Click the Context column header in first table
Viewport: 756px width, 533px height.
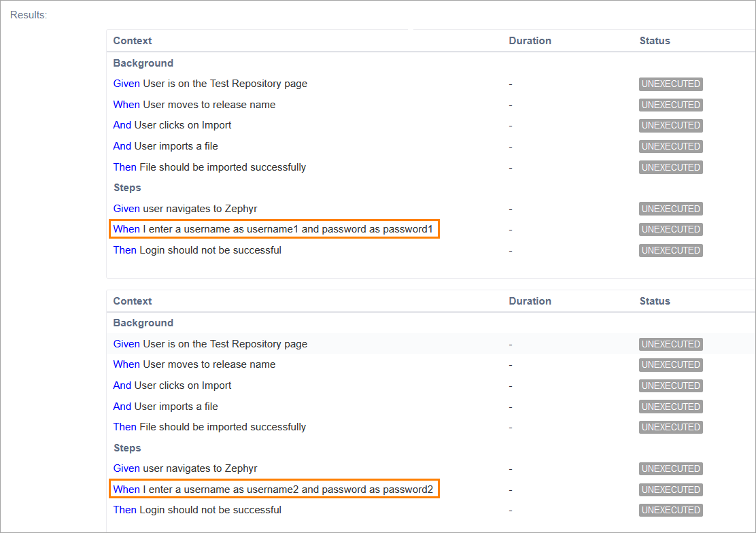pyautogui.click(x=133, y=41)
